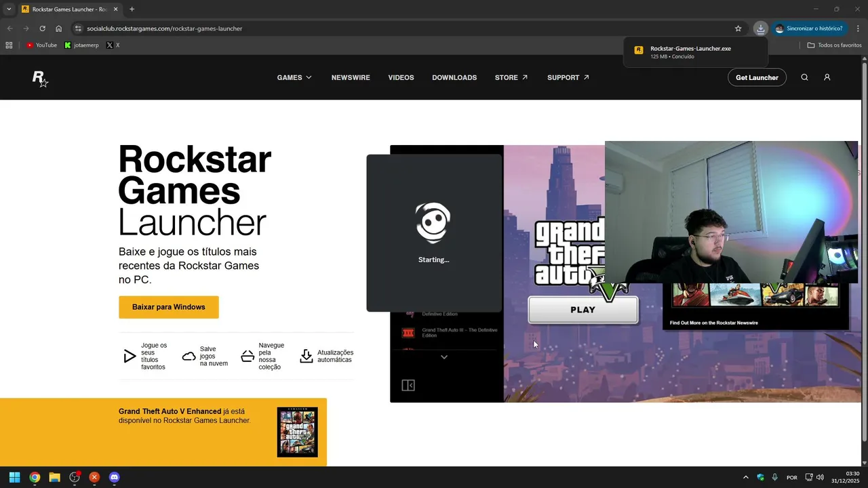Click the Get Launcher button

coord(757,77)
